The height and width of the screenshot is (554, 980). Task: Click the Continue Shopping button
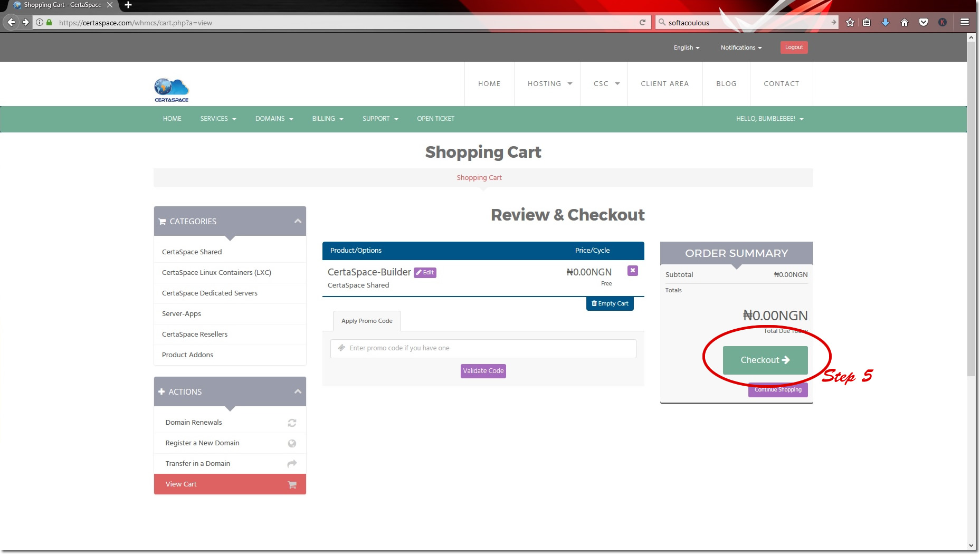pos(778,390)
